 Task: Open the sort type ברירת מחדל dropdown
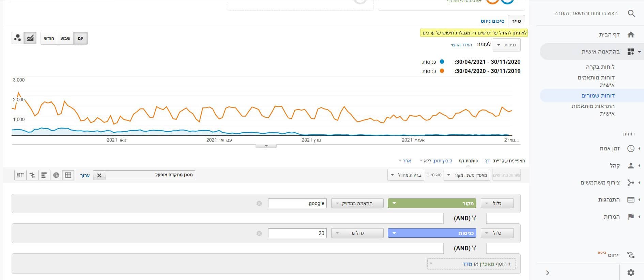405,175
